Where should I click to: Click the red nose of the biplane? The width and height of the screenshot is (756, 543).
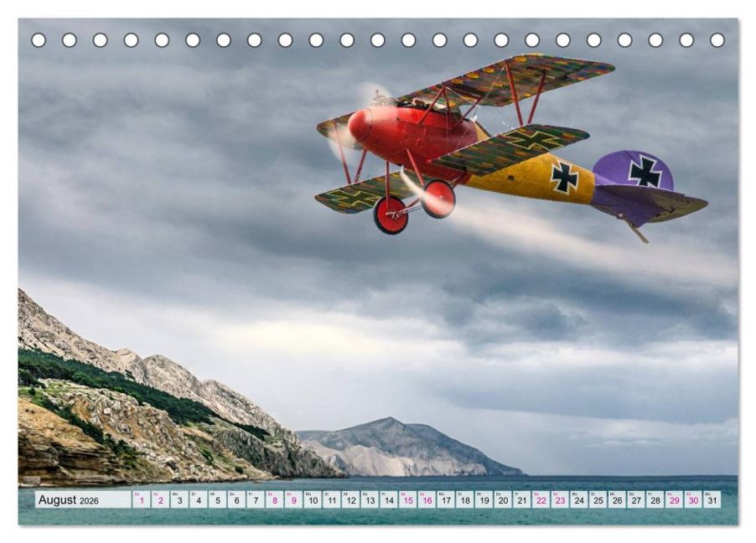(x=360, y=126)
